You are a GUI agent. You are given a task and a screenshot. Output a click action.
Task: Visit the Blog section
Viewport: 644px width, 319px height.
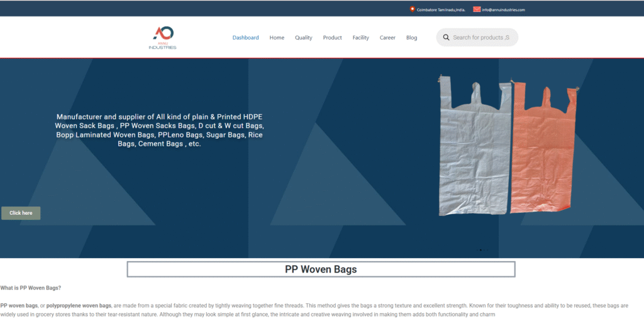(411, 38)
